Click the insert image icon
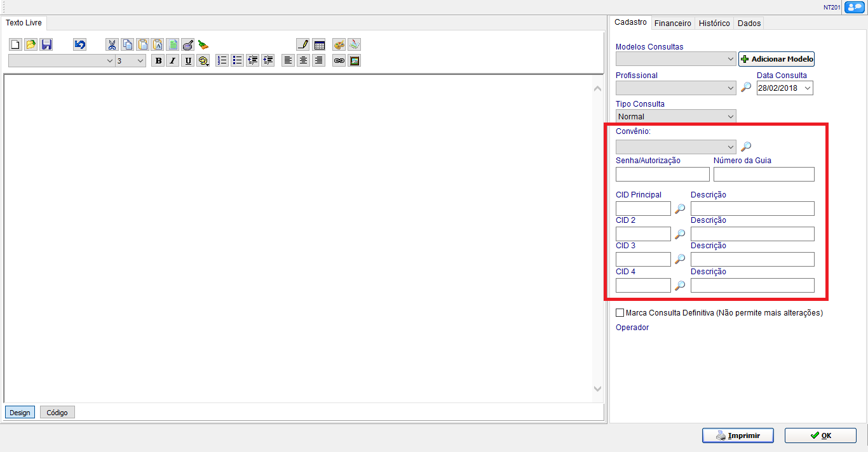Viewport: 868px width, 452px height. pos(355,61)
